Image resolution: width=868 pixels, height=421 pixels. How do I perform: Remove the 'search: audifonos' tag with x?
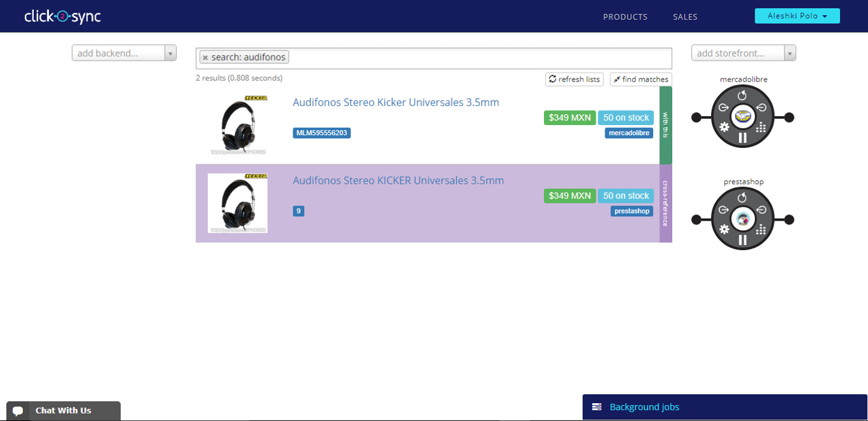pos(205,57)
